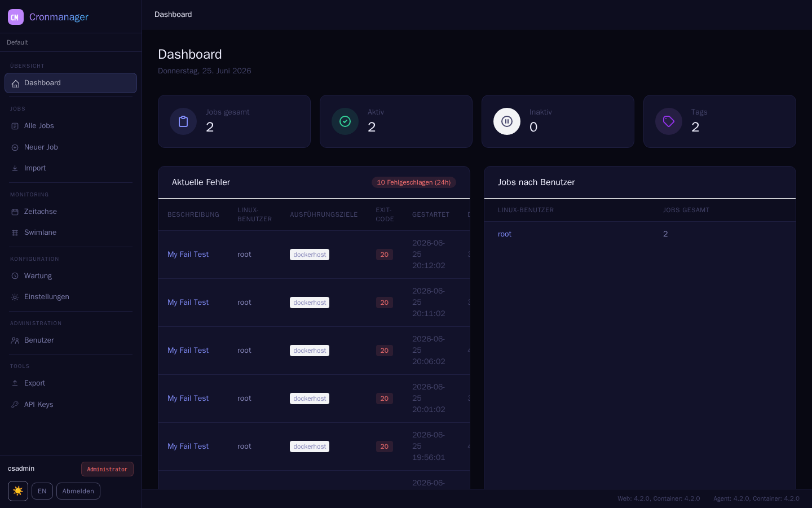Click the Cronmanager CM logo icon

pos(16,17)
